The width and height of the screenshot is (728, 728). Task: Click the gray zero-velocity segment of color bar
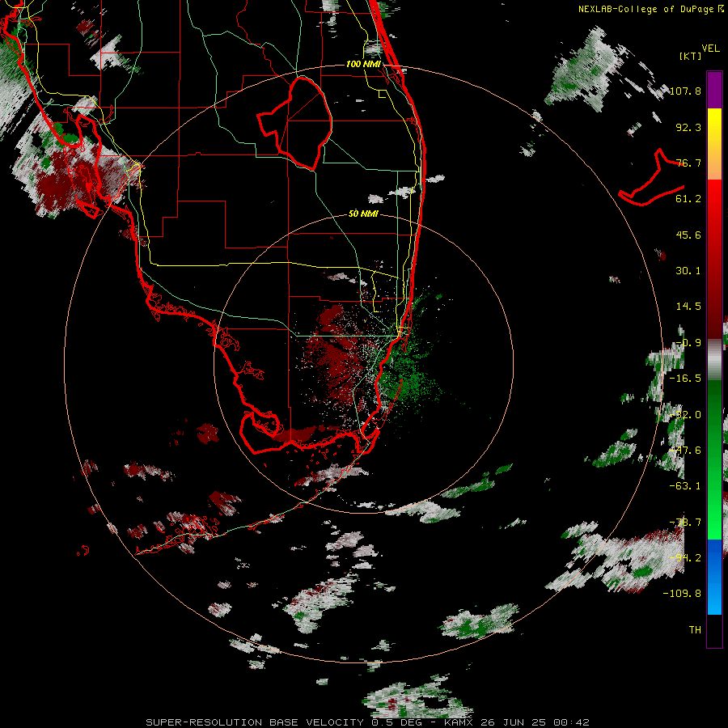tap(714, 360)
